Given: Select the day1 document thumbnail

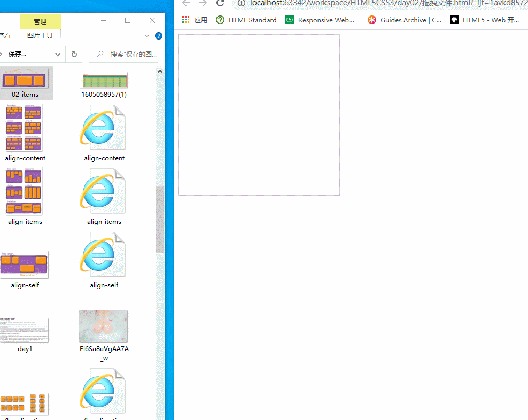Looking at the screenshot, I should click(24, 330).
